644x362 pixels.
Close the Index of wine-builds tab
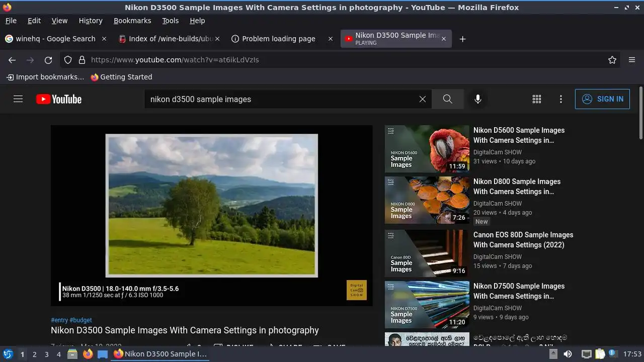[x=217, y=39]
